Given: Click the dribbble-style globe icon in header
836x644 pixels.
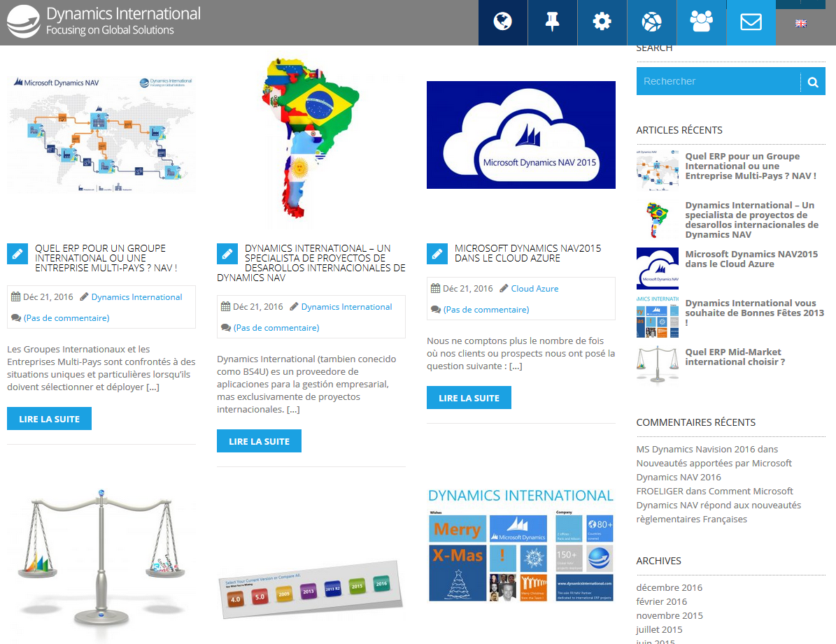Looking at the screenshot, I should pos(651,22).
